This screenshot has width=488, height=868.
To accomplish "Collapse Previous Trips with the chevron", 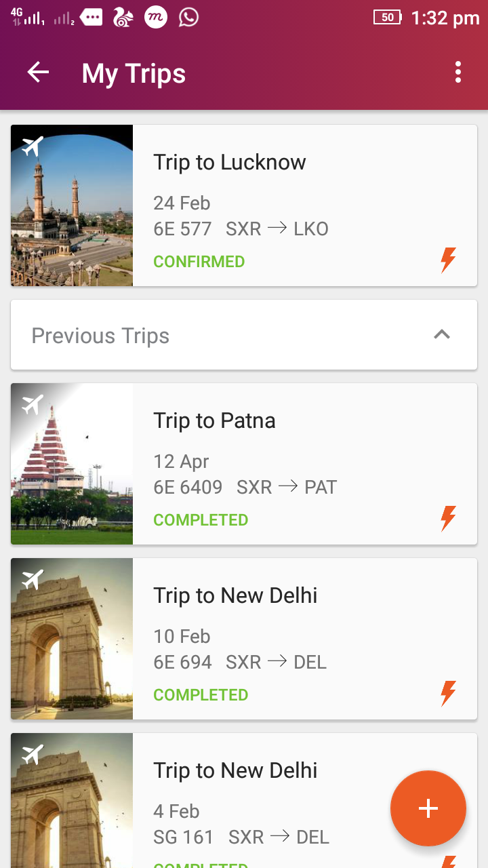I will point(442,334).
